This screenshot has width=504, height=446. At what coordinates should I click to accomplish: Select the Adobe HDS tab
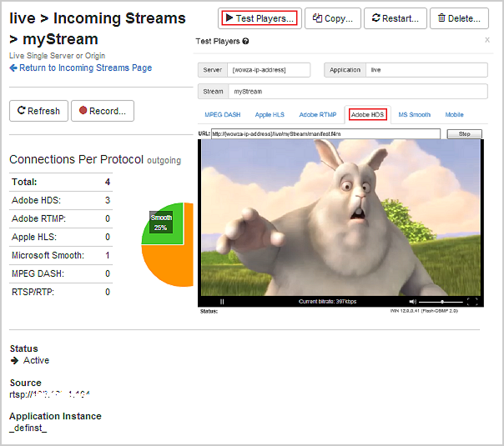[x=367, y=115]
